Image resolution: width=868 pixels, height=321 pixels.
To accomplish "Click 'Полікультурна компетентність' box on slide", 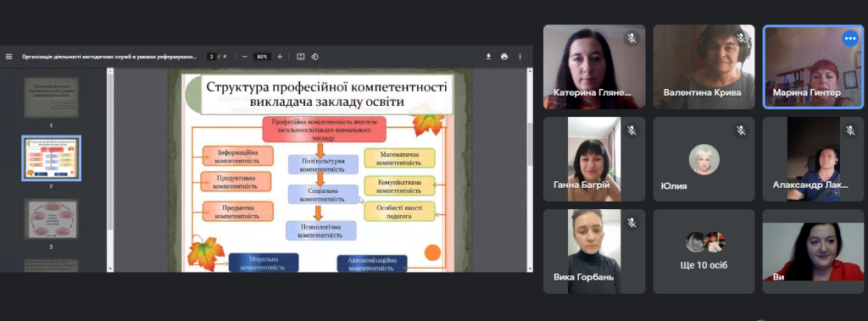I will [323, 165].
